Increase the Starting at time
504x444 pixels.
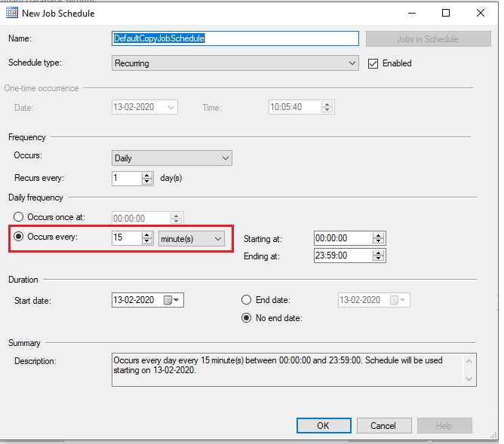378,236
